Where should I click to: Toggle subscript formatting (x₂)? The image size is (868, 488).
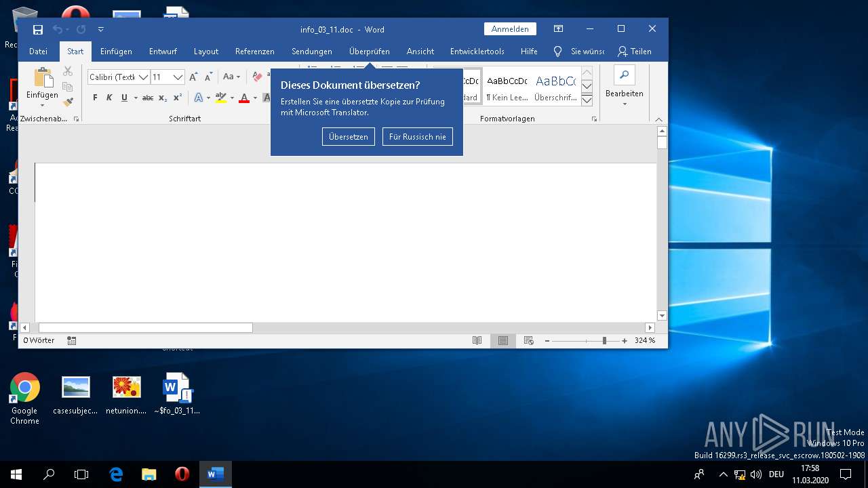click(x=163, y=98)
